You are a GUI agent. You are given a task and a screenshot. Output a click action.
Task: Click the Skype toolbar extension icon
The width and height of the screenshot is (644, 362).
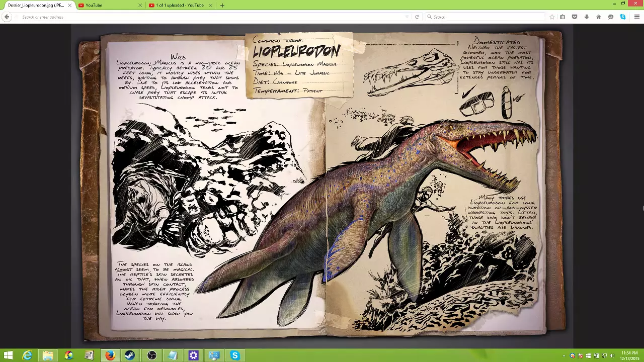(623, 17)
